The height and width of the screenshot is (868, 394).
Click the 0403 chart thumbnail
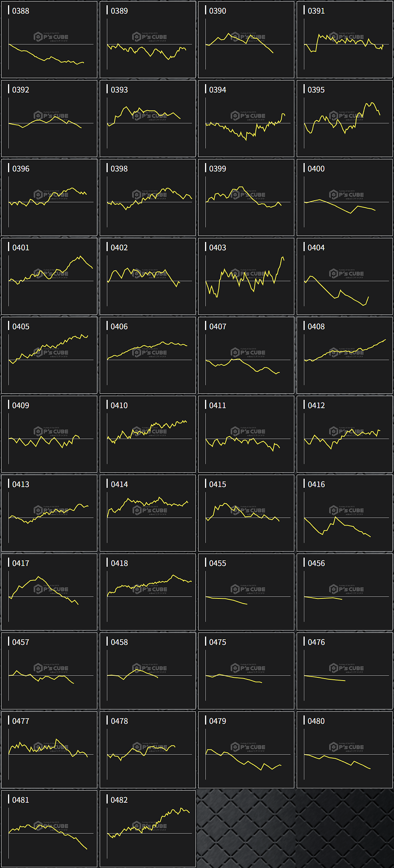246,276
